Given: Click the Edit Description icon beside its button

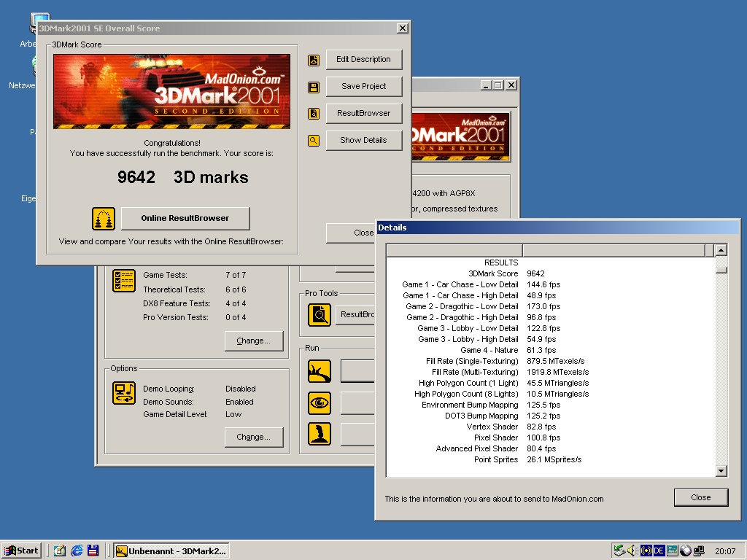Looking at the screenshot, I should [314, 60].
